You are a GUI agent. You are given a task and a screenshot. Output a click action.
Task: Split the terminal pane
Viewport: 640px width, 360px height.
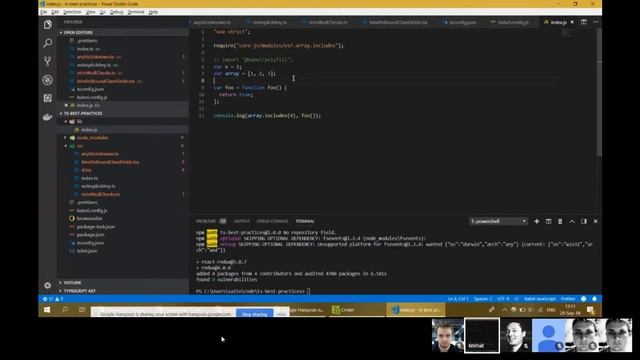[549, 221]
